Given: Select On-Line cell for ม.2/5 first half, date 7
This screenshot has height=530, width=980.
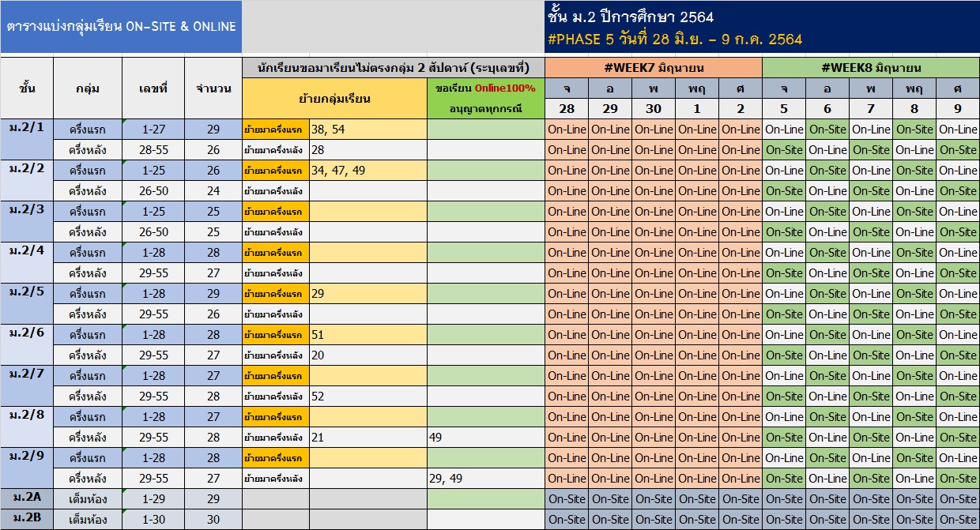Looking at the screenshot, I should tap(871, 293).
